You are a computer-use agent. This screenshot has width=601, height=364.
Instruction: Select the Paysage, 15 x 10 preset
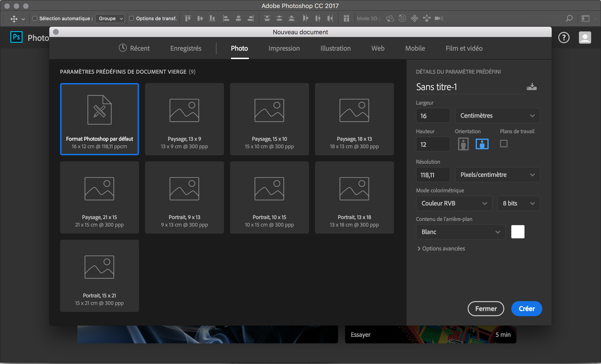269,119
